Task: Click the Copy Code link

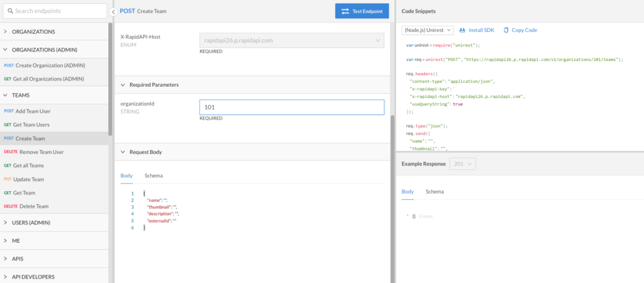Action: tap(525, 30)
